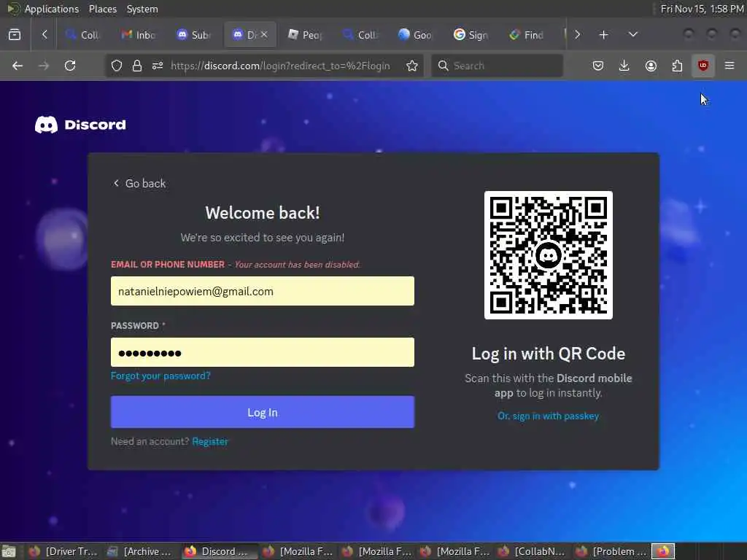Click show desktop icon in bottom panel
The height and width of the screenshot is (560, 747).
click(x=9, y=551)
